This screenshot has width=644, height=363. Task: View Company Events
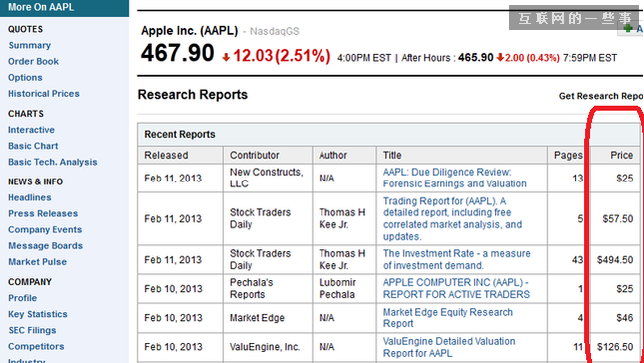(45, 229)
